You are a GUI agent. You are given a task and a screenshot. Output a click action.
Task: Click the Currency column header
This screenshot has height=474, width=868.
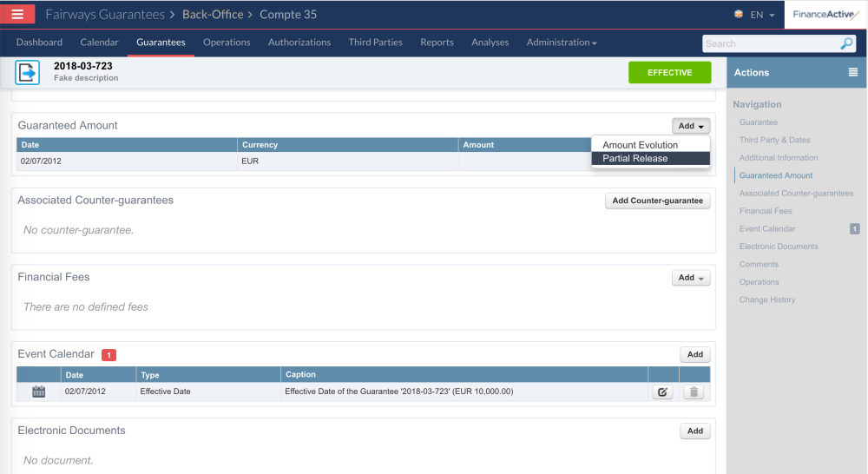tap(348, 145)
